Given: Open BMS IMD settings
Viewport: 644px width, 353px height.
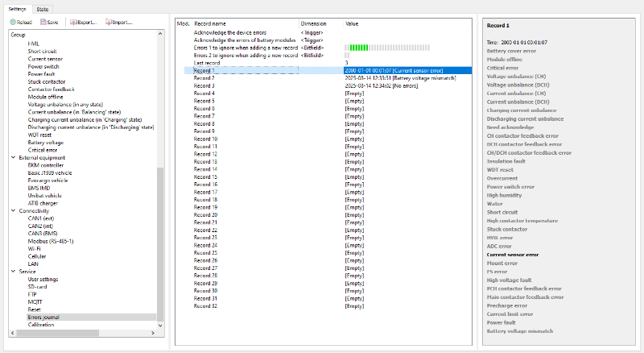Looking at the screenshot, I should (x=39, y=188).
